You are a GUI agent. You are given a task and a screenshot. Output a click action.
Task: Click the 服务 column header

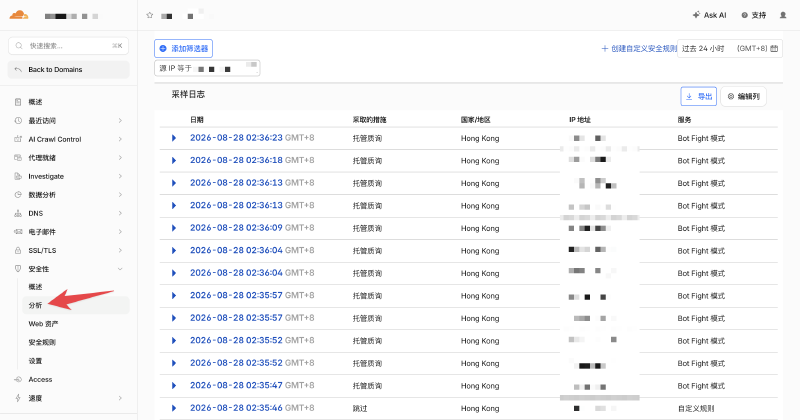684,119
